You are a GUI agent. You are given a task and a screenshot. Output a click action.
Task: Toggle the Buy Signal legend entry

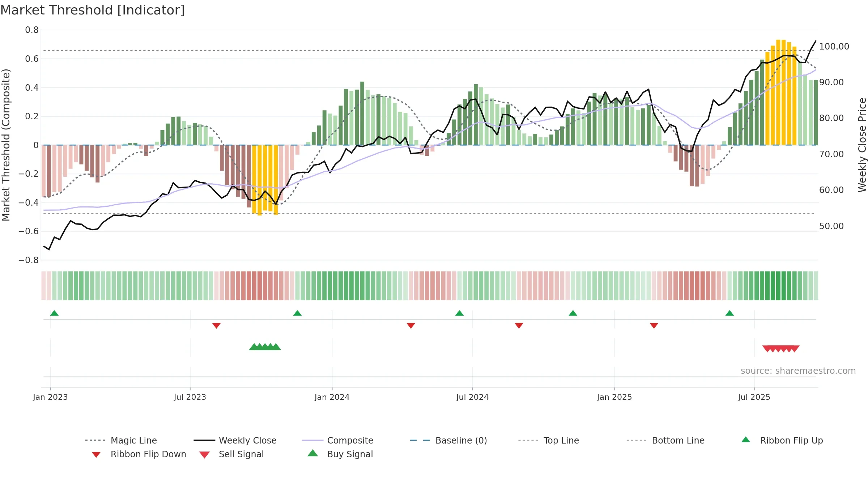[340, 454]
